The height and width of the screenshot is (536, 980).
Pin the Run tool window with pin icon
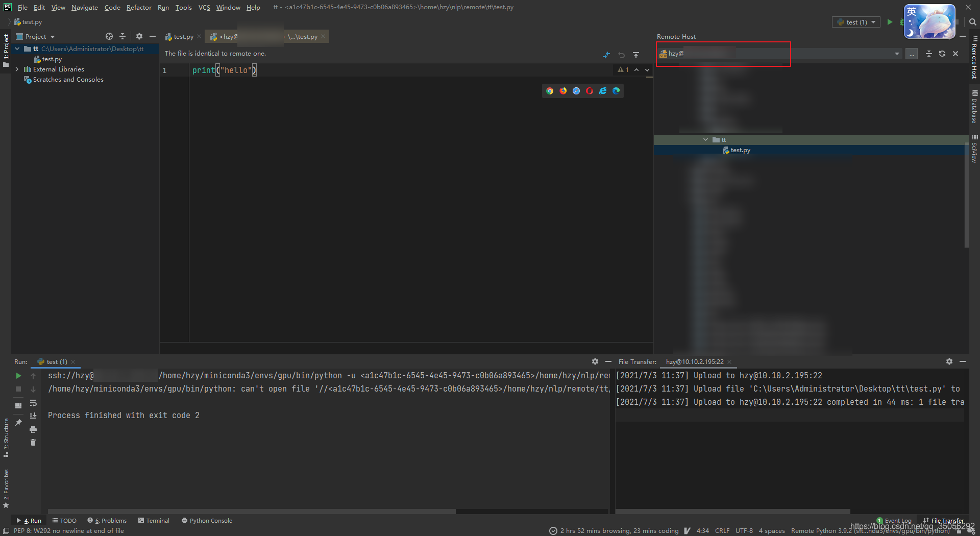tap(18, 422)
